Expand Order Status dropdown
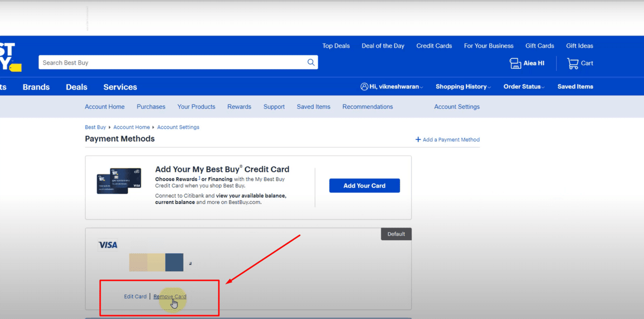This screenshot has width=644, height=319. (524, 86)
